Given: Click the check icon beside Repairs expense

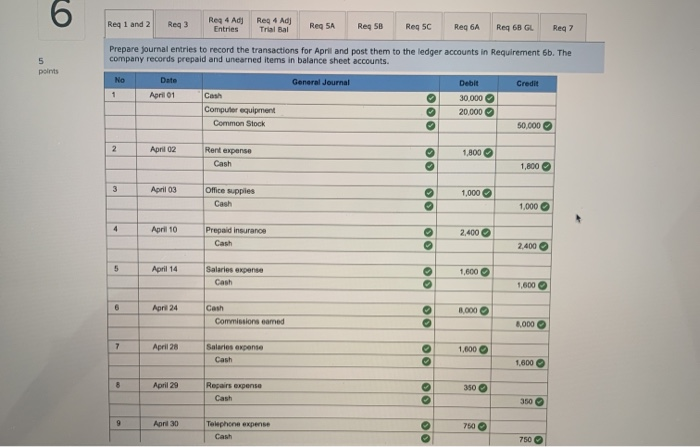Looking at the screenshot, I should point(426,387).
